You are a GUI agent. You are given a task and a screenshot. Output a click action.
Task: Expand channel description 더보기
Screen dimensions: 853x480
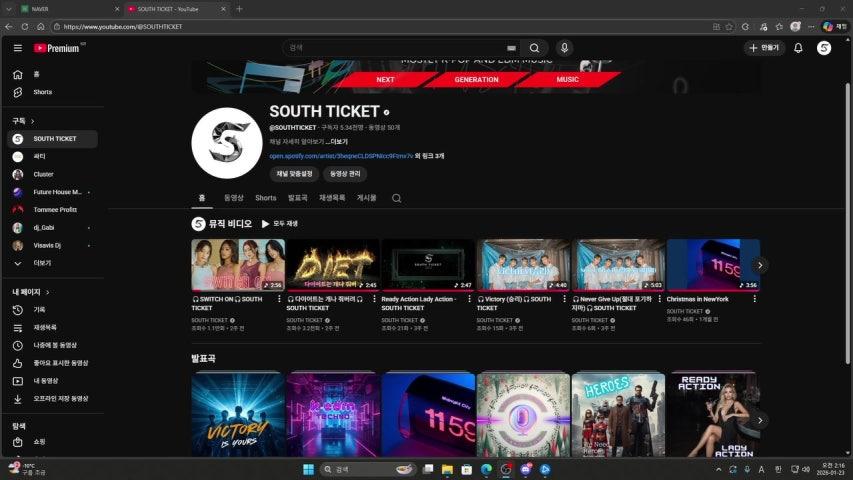tap(338, 142)
